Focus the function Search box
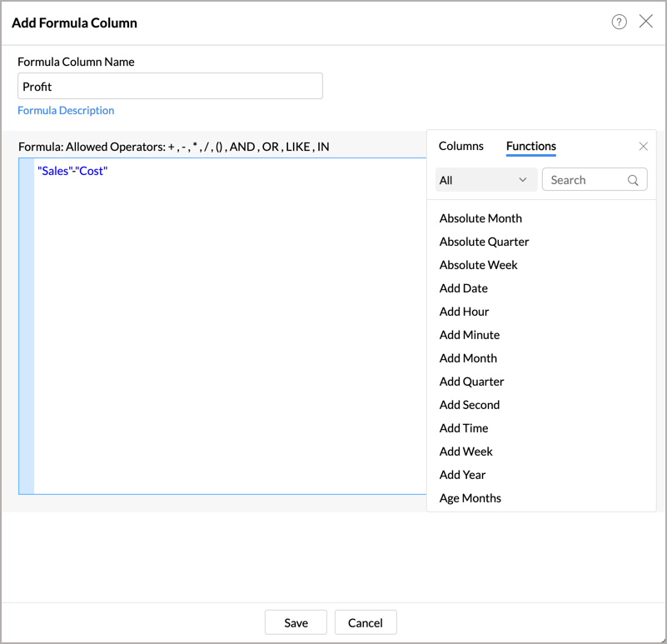 click(585, 180)
